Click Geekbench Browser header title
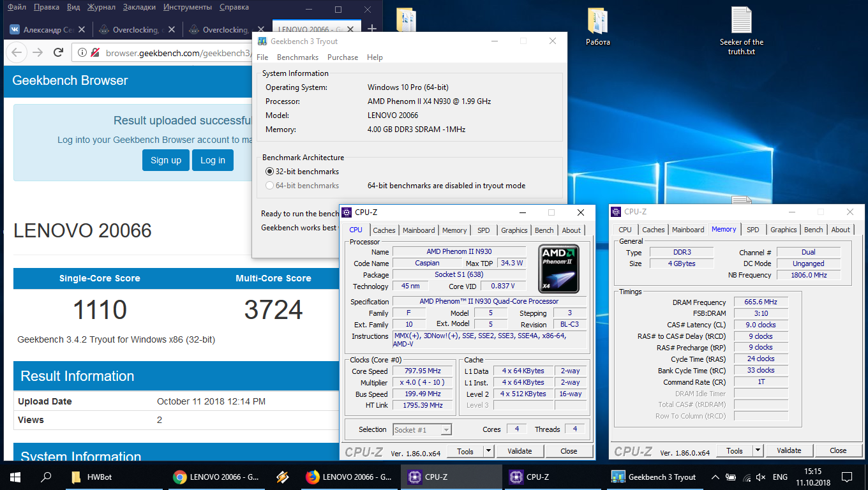 coord(70,80)
